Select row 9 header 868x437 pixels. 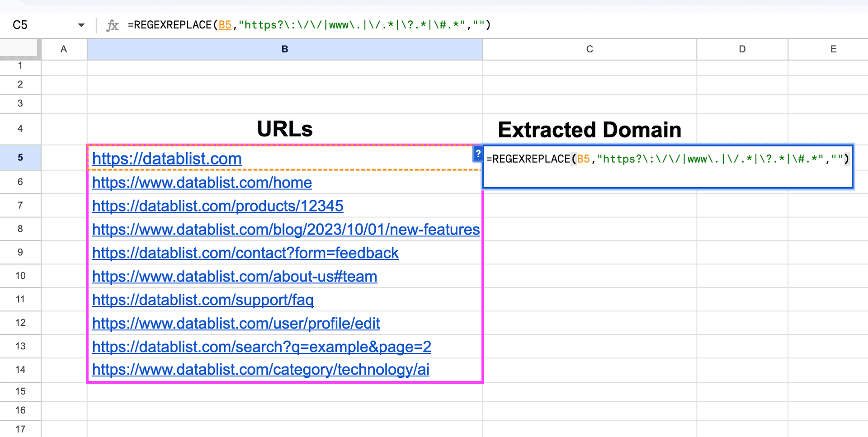coord(20,252)
